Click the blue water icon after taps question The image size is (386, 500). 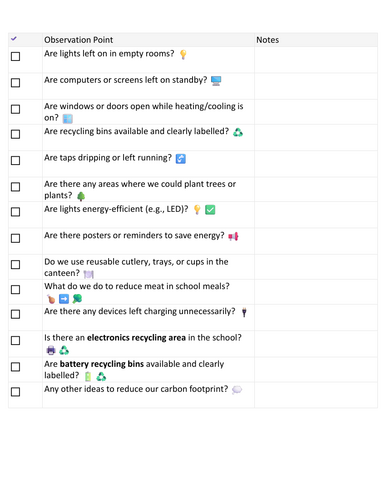tap(181, 159)
